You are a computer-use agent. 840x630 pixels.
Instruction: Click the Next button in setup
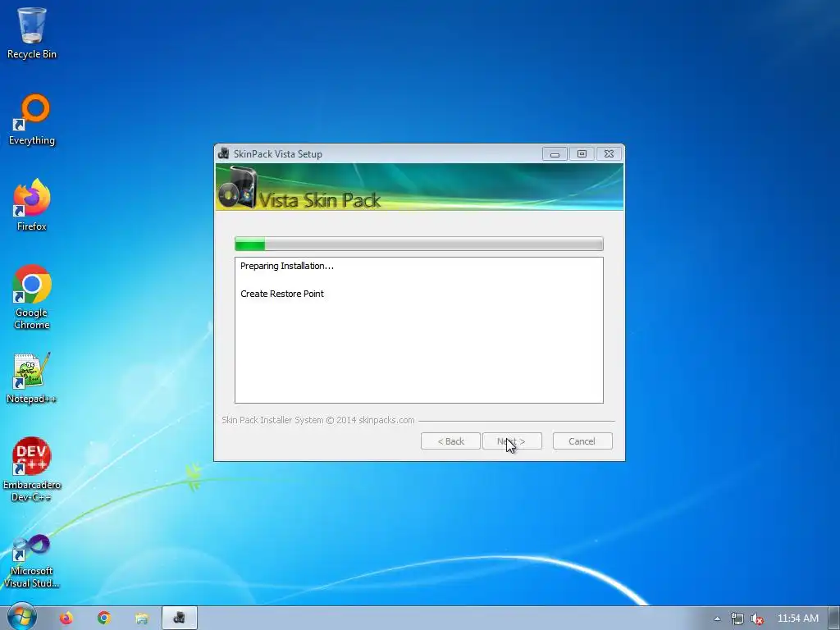tap(512, 441)
